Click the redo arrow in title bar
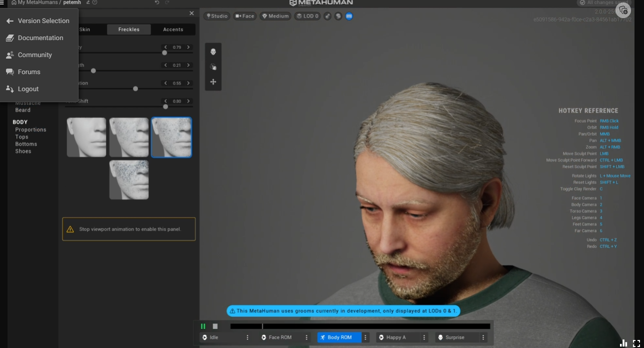Viewport: 644px width, 348px height. coord(167,3)
